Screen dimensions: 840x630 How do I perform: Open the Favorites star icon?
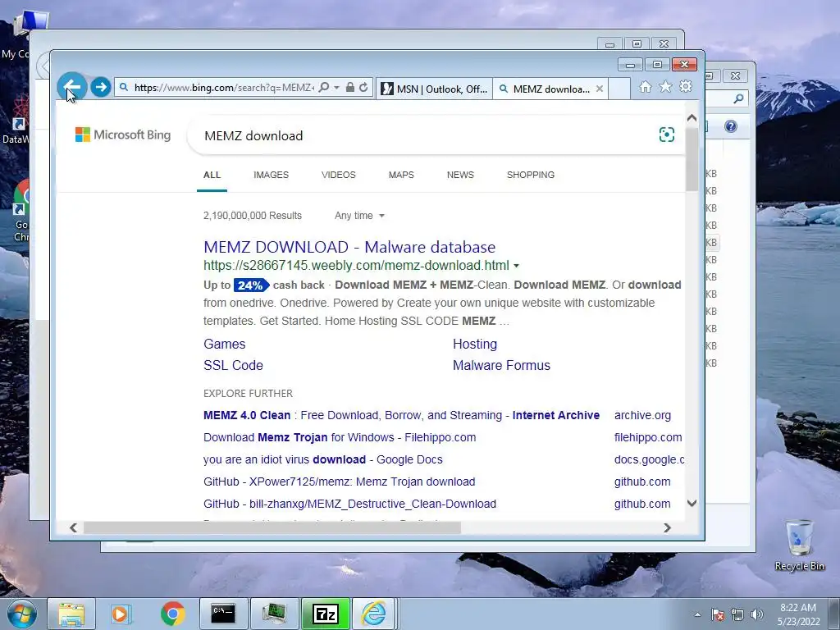coord(665,87)
